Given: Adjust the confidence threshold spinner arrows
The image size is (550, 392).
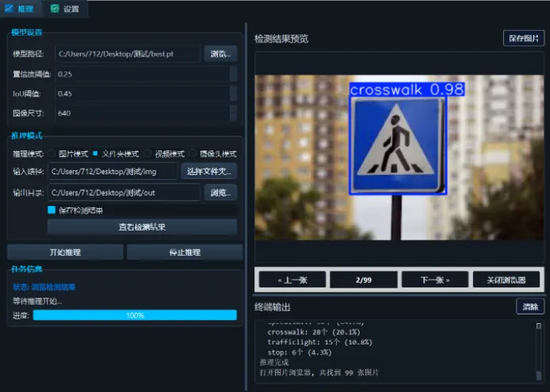Looking at the screenshot, I should tap(233, 74).
